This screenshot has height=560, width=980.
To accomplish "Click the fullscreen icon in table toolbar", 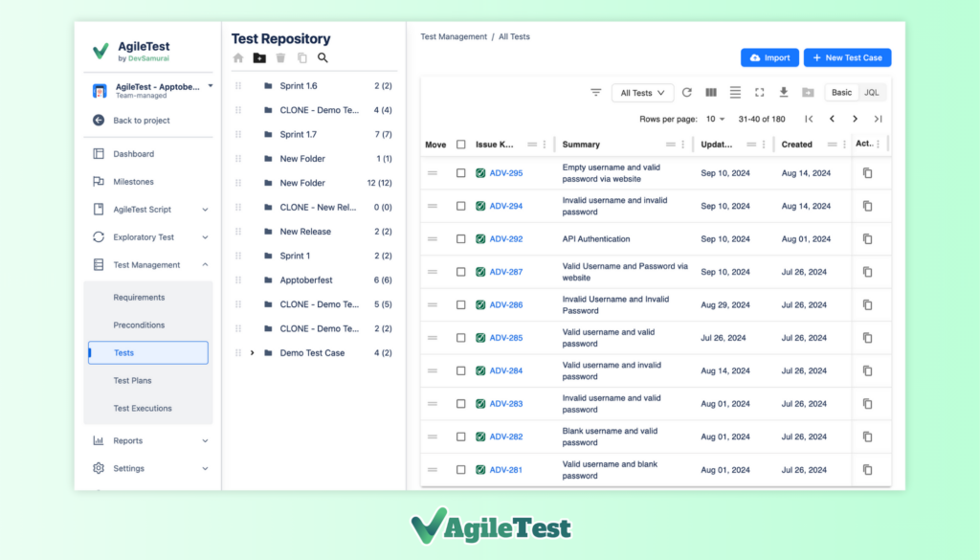I will point(759,93).
